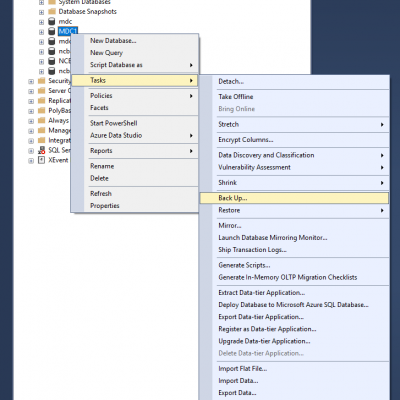Click the Security folder icon
This screenshot has width=400, height=400.
(x=42, y=81)
